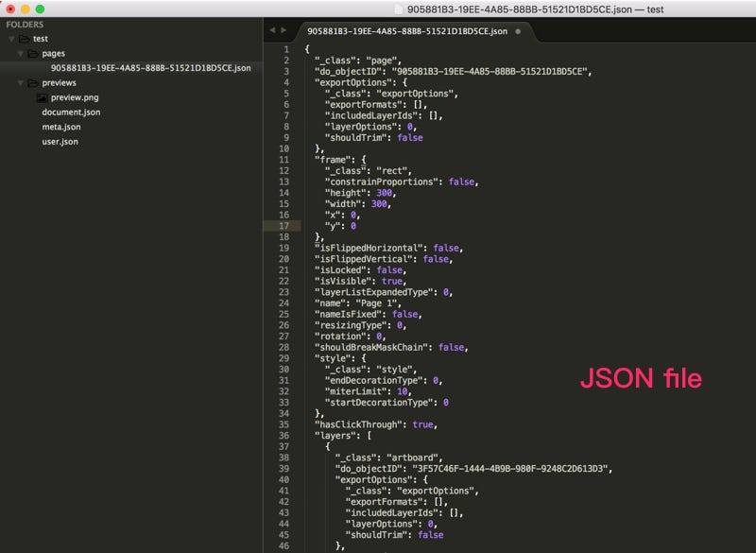756x553 pixels.
Task: Click the "artboard" class value on line 38
Action: (412, 458)
